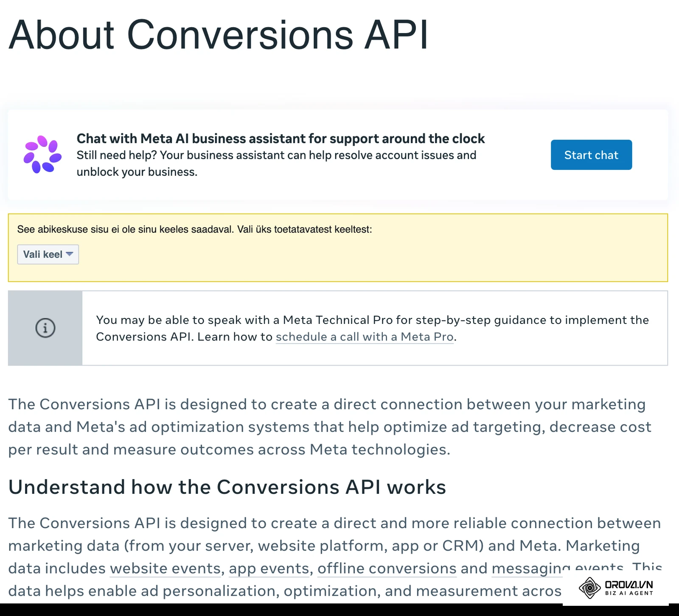The height and width of the screenshot is (616, 679).
Task: Click the Start chat button
Action: tap(591, 155)
